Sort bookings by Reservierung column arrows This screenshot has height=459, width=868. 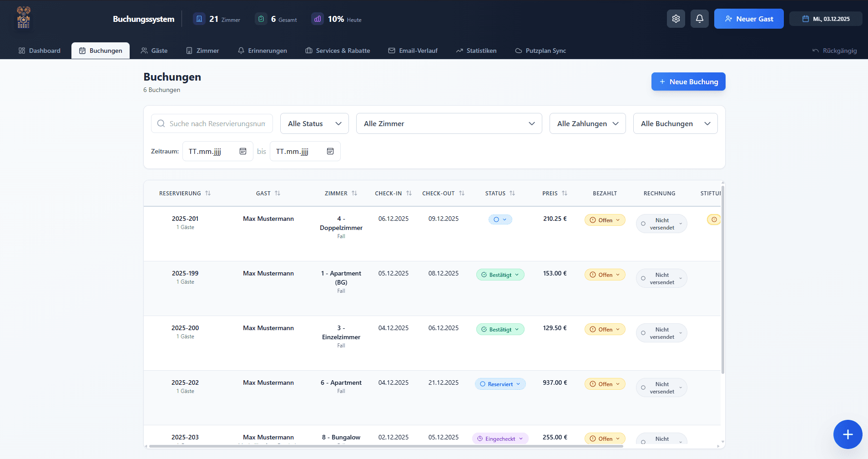208,193
